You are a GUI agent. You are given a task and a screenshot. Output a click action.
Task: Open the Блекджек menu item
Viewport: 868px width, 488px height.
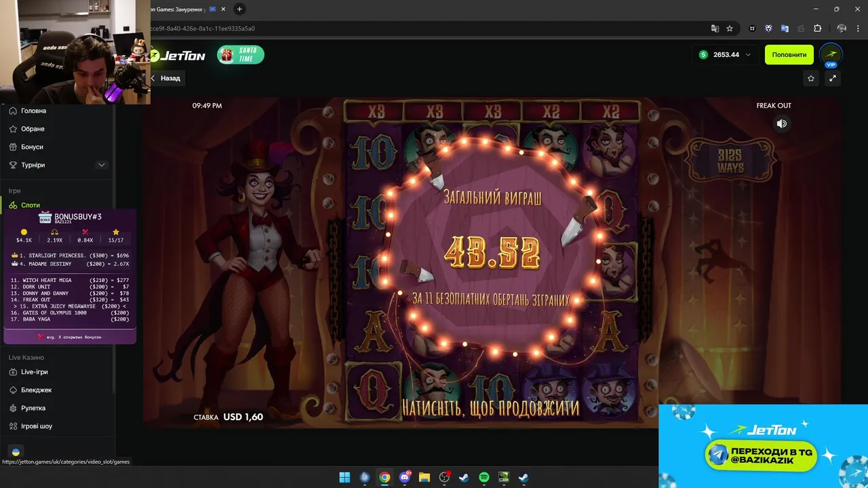36,390
